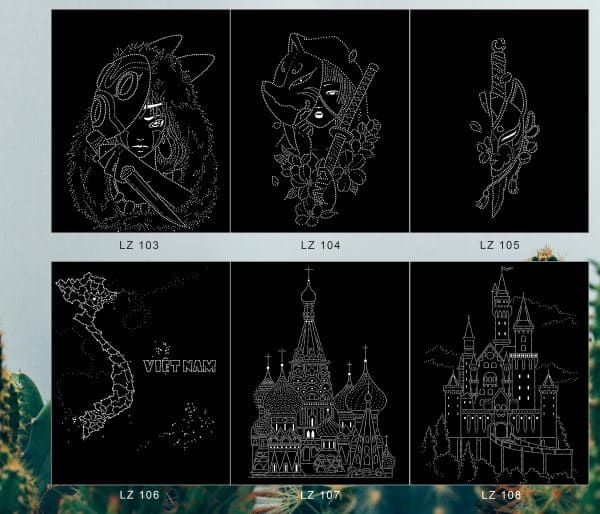Image resolution: width=600 pixels, height=514 pixels.
Task: Select the 'LZ 107' caption text
Action: [320, 495]
